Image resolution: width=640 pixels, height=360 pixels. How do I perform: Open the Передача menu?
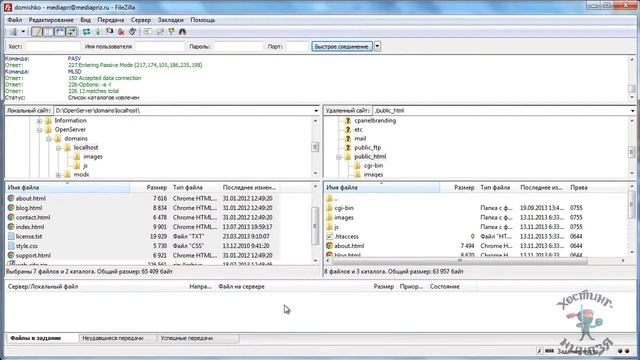coord(111,20)
